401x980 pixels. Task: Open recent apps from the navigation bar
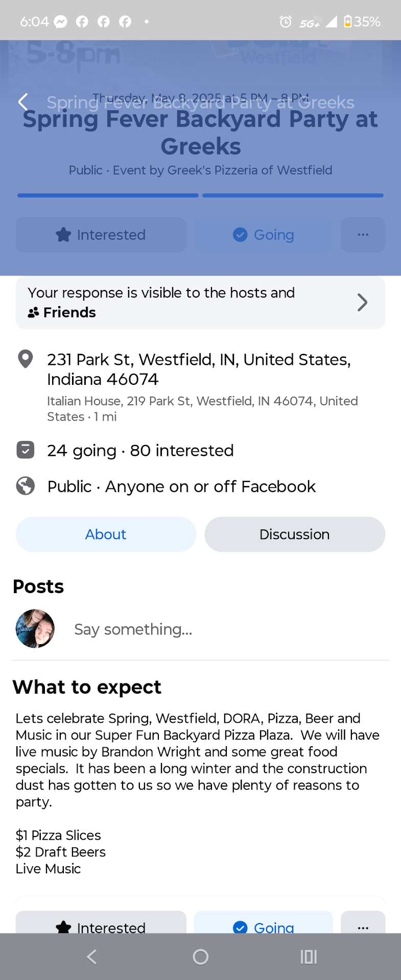(309, 957)
